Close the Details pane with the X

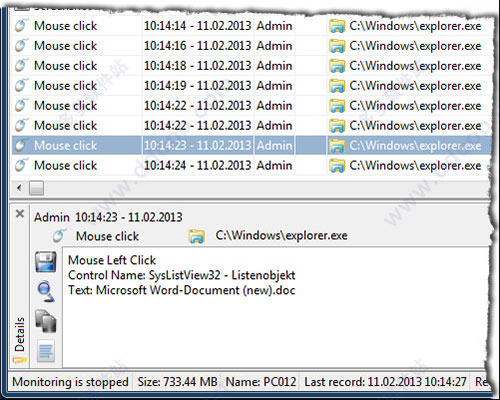20,213
